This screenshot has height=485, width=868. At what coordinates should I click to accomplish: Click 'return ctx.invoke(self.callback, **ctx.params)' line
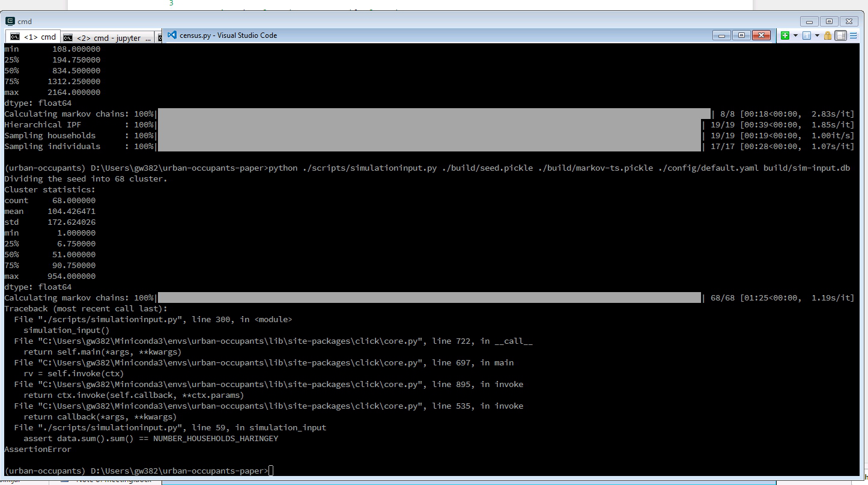tap(134, 395)
